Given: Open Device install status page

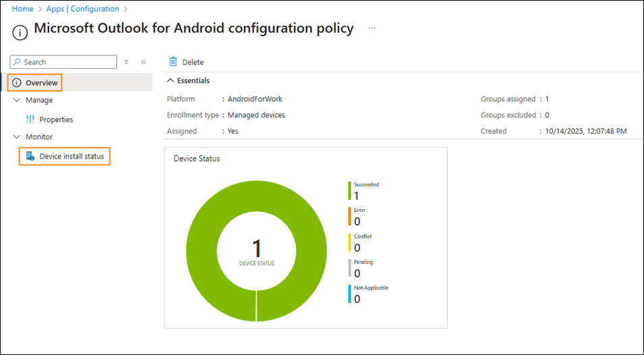Looking at the screenshot, I should pos(72,157).
